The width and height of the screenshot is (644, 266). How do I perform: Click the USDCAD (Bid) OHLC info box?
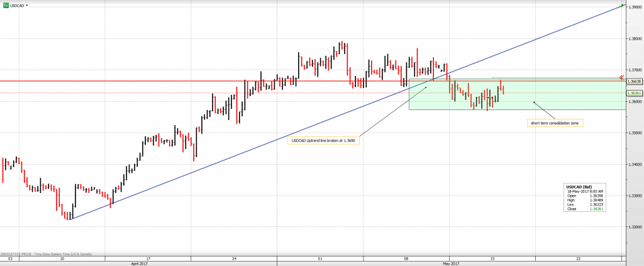[586, 197]
